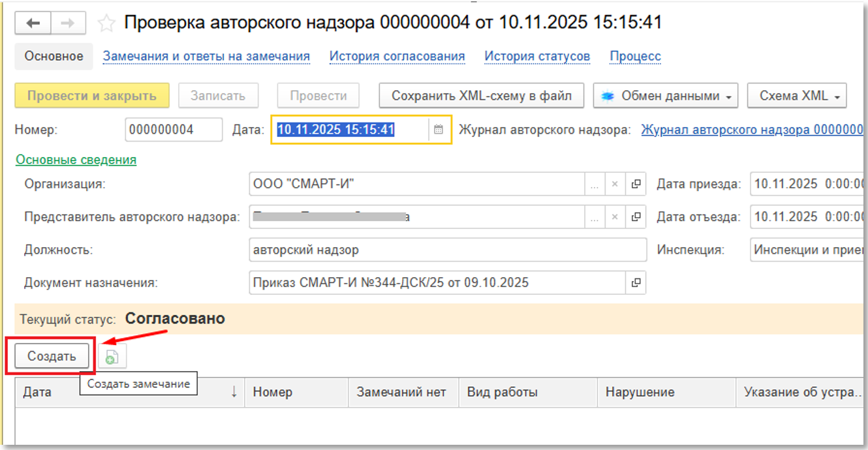868x450 pixels.
Task: Open the История согласования tab
Action: pyautogui.click(x=397, y=56)
